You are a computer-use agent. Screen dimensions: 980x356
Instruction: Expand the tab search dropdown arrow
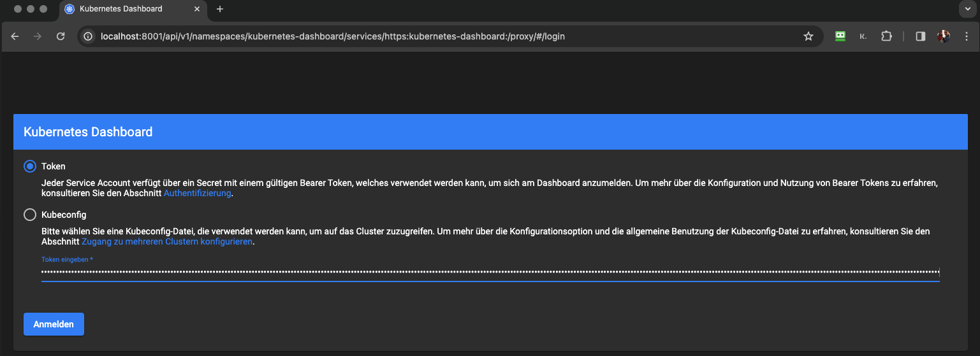coord(968,9)
